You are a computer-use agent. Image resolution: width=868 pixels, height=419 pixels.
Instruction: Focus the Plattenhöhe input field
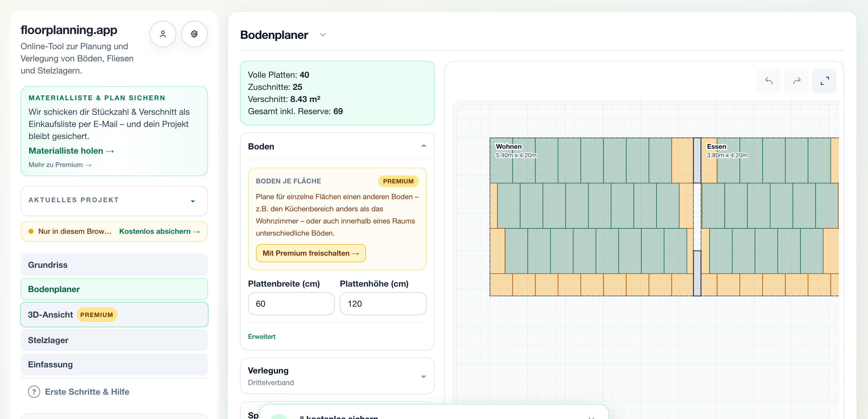383,304
